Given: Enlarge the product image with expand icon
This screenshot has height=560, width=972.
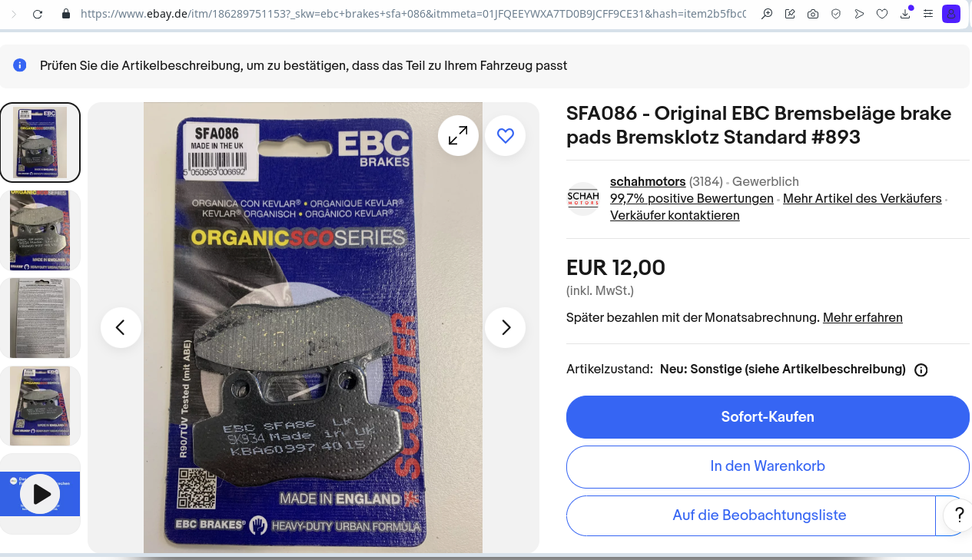Looking at the screenshot, I should [x=458, y=136].
